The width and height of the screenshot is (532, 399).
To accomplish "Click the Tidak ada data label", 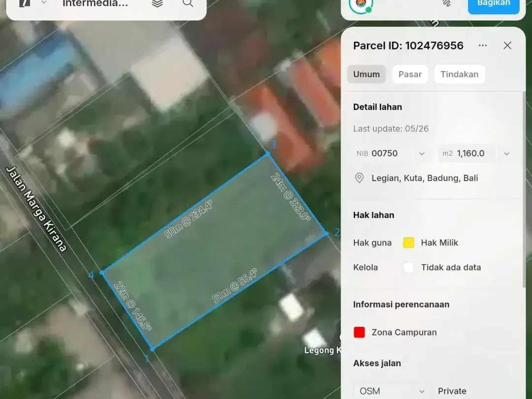I will 451,267.
